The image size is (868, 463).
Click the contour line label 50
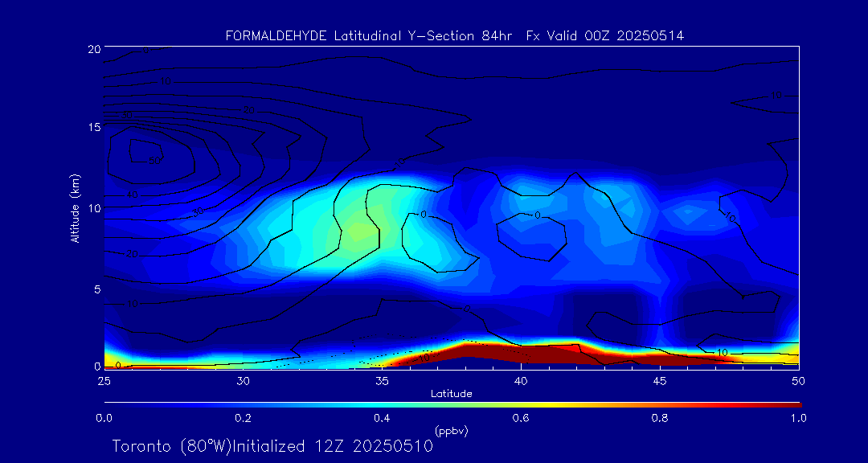click(x=155, y=161)
